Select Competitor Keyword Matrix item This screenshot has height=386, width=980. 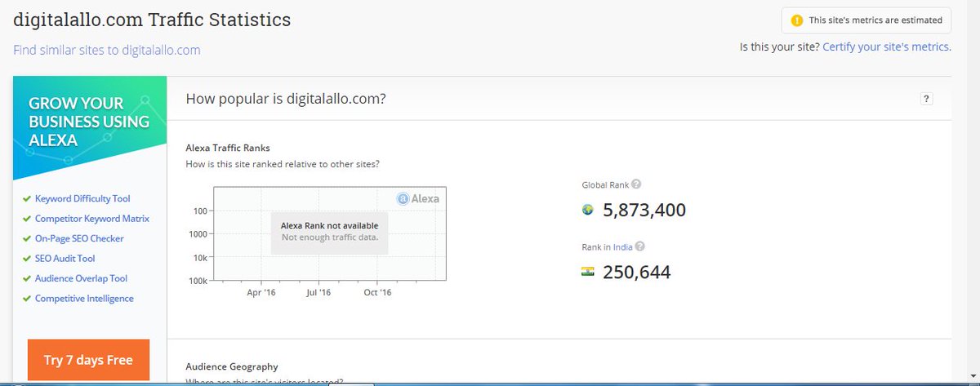pyautogui.click(x=91, y=219)
